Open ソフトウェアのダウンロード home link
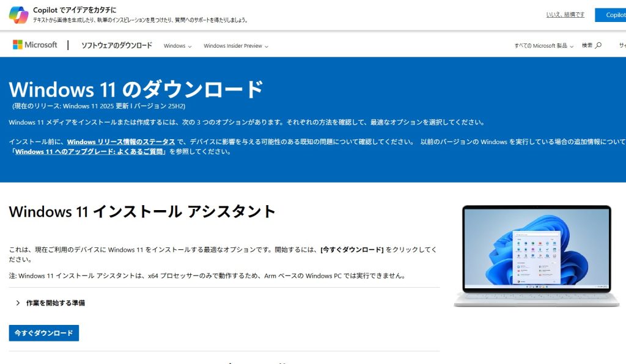Image resolution: width=626 pixels, height=364 pixels. tap(117, 46)
